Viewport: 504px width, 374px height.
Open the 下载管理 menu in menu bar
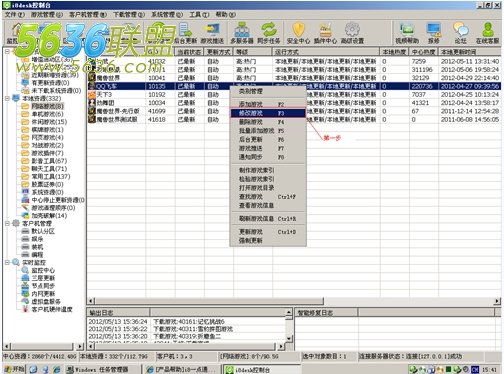click(x=129, y=15)
